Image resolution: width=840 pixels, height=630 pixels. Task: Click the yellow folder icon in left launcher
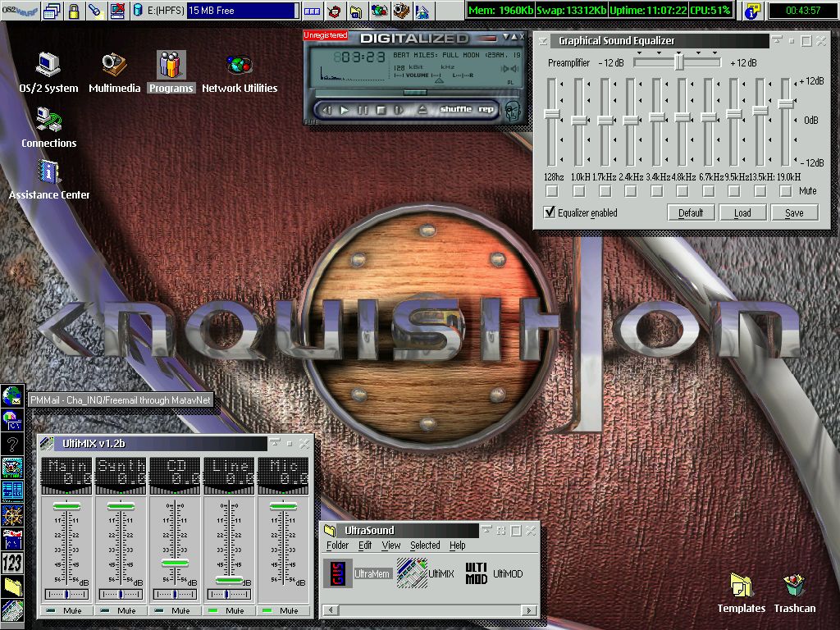(11, 587)
